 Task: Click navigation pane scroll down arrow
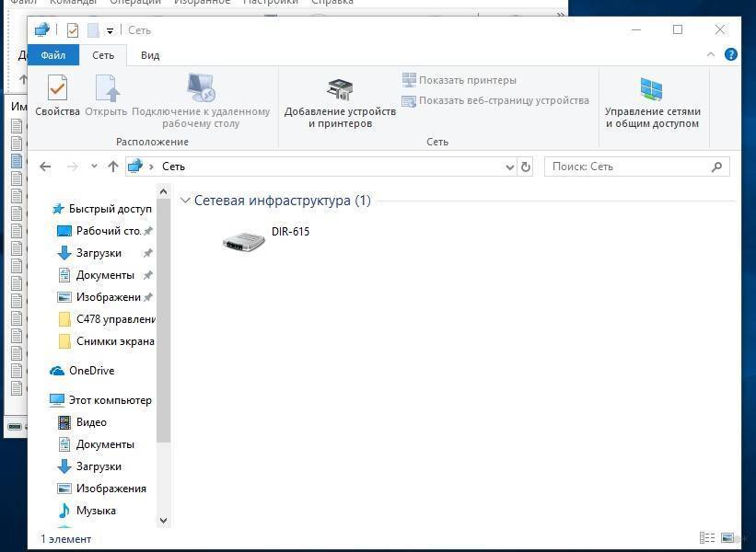(x=163, y=520)
